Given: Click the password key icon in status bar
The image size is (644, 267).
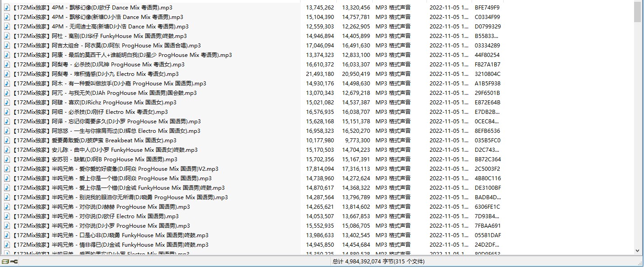Looking at the screenshot, I should click(x=14, y=262).
